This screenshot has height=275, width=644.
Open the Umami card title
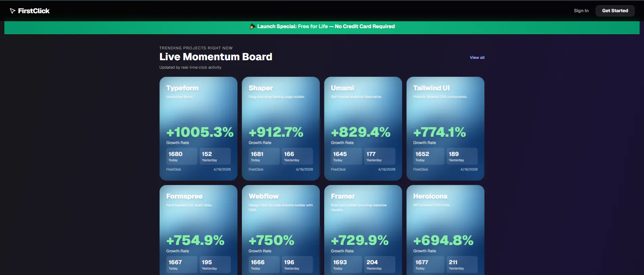tap(342, 88)
